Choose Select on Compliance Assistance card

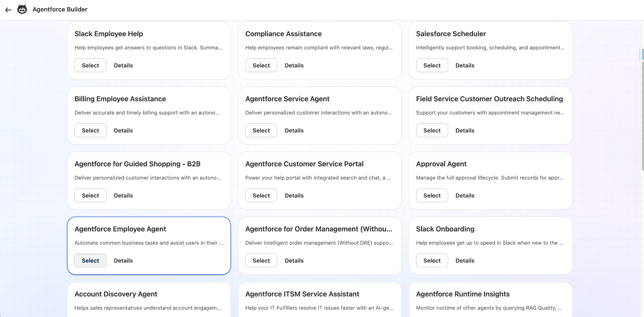[261, 65]
